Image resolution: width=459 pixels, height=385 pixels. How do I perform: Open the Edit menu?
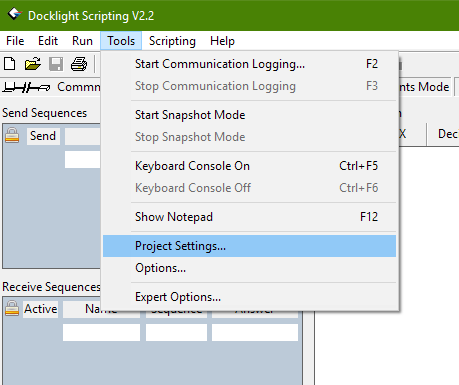(x=48, y=41)
